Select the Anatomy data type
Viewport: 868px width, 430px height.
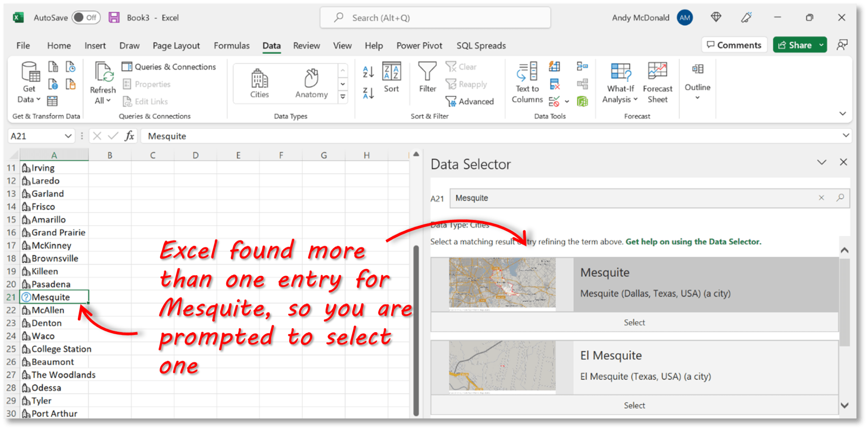pyautogui.click(x=312, y=83)
